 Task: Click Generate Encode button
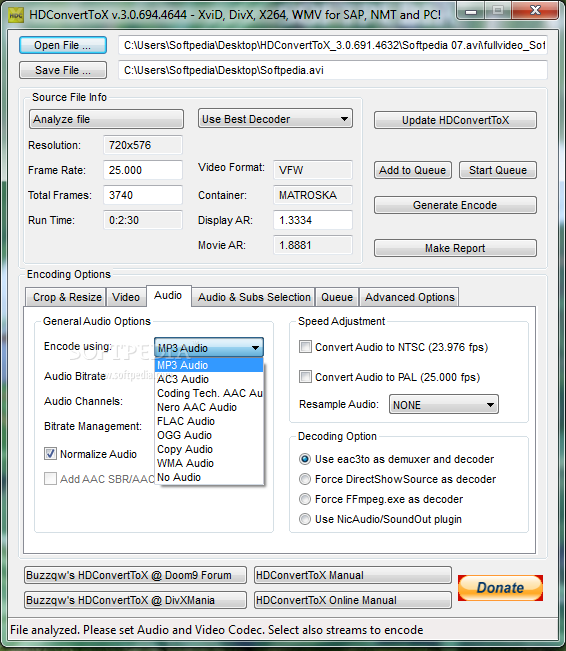[455, 205]
